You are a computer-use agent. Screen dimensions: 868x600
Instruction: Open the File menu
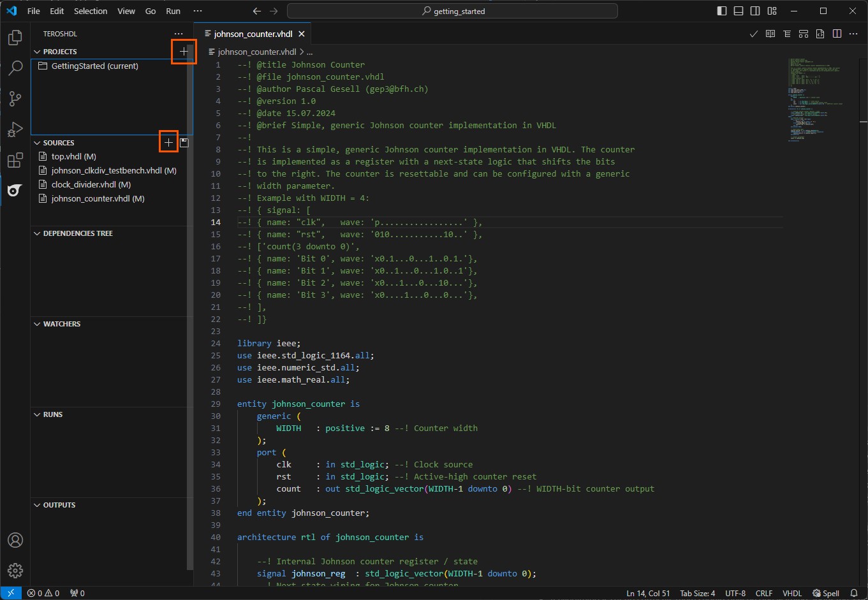pos(34,11)
